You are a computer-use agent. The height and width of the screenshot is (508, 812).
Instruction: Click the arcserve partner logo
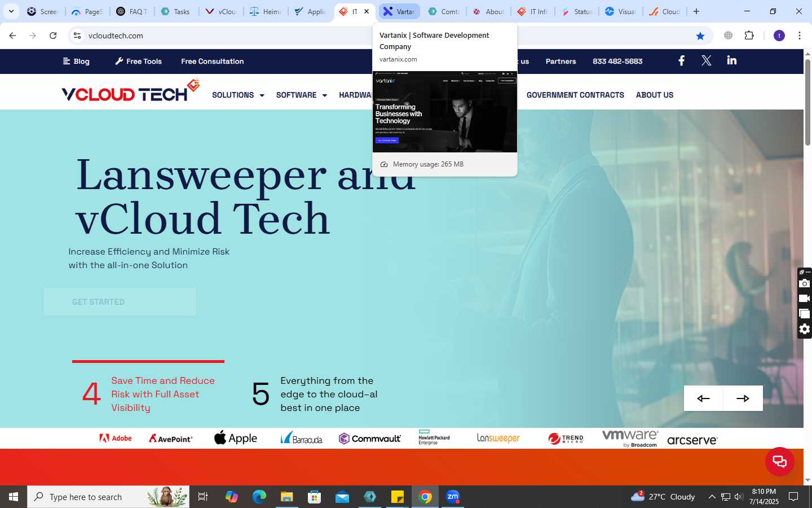tap(692, 440)
